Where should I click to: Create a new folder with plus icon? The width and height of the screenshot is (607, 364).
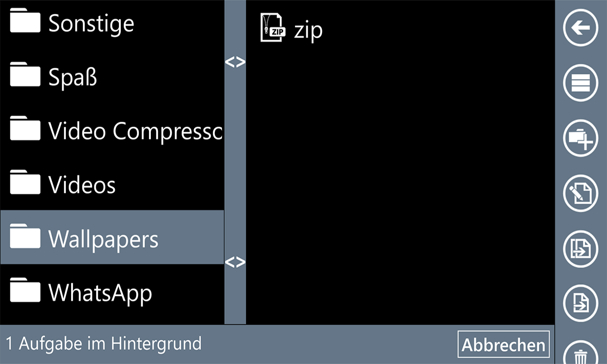(581, 138)
